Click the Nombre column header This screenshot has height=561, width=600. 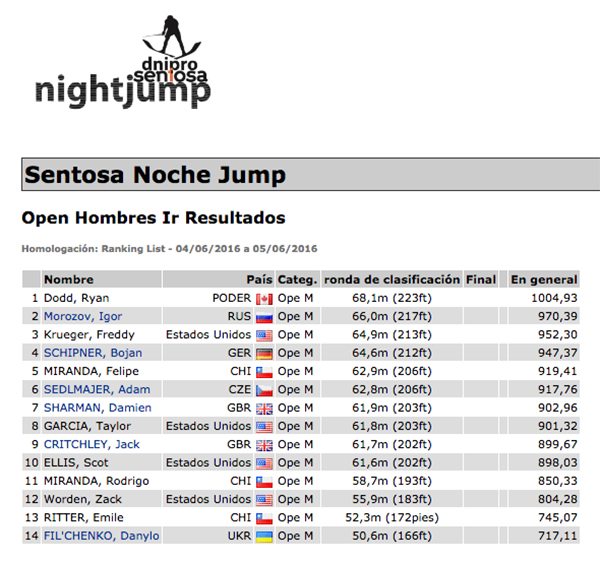coord(68,280)
